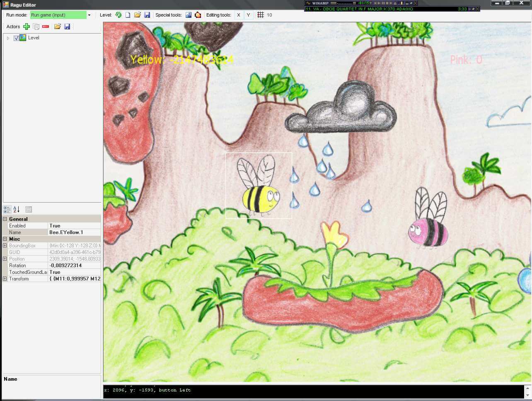Collapse the Misc property category
Viewport: 532px width, 401px height.
click(5, 239)
